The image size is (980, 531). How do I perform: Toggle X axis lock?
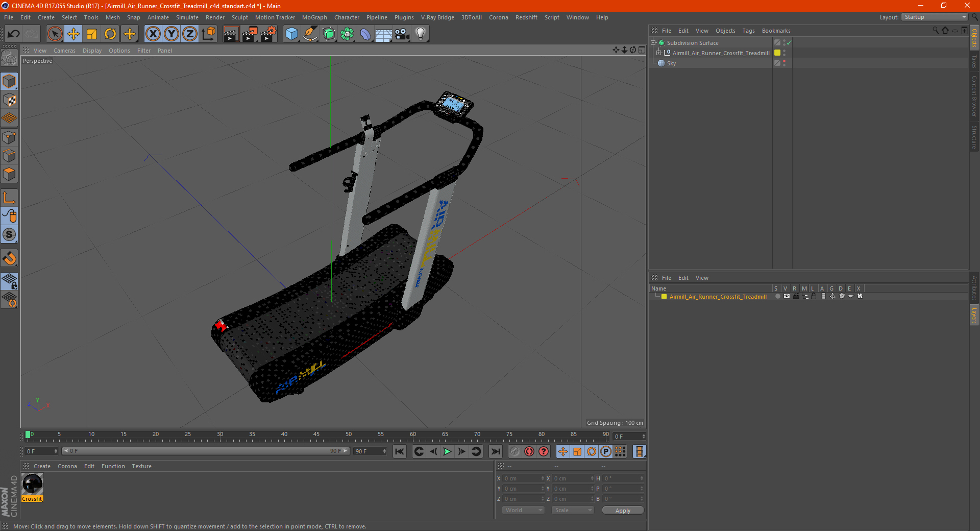pos(153,34)
